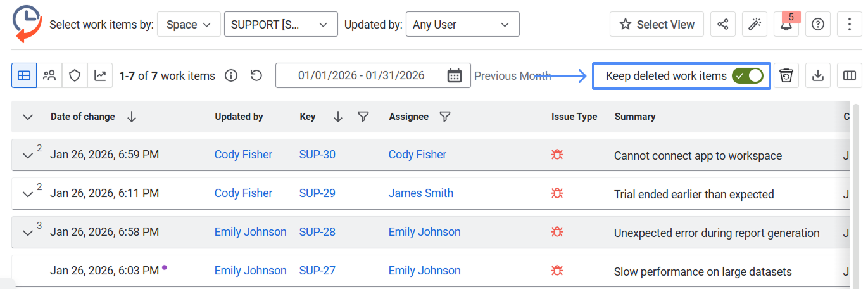Turn off Keep deleted work items toggle
The image size is (868, 289).
tap(747, 76)
